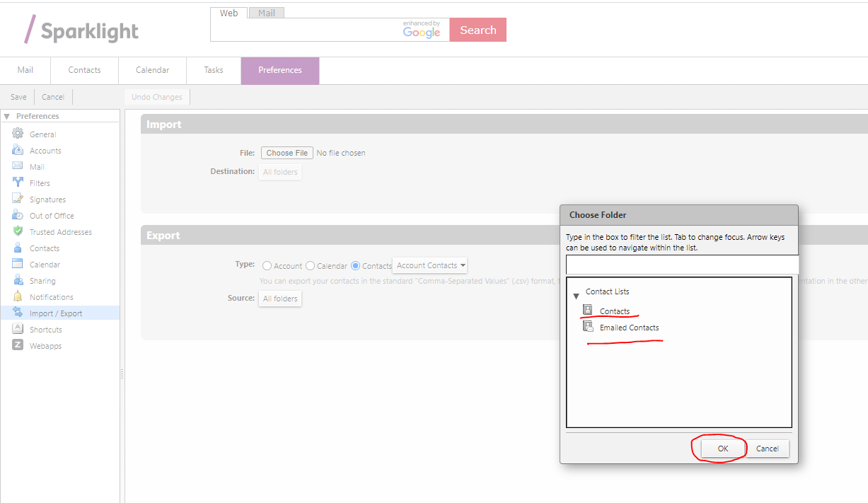
Task: Cancel the Choose Folder dialog
Action: coord(768,449)
